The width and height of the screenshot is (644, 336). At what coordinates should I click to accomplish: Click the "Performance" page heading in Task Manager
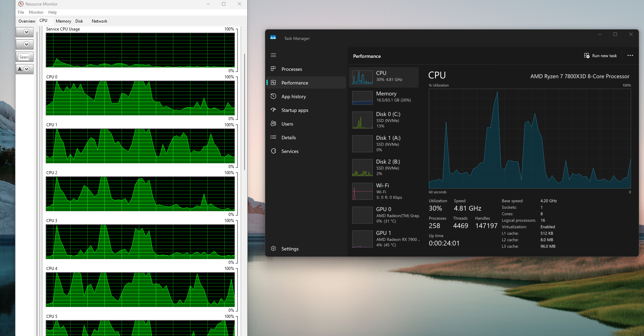(x=367, y=56)
